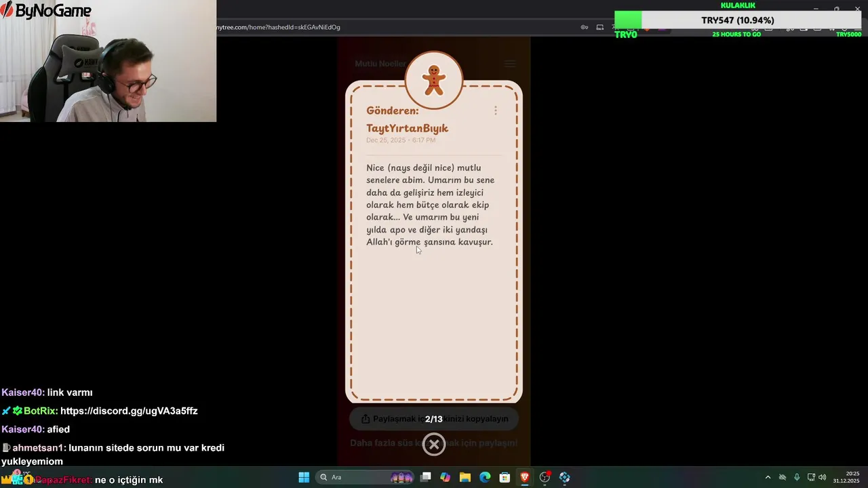Open the blue gear app in taskbar
Screen dimensions: 868x488
[x=564, y=477]
